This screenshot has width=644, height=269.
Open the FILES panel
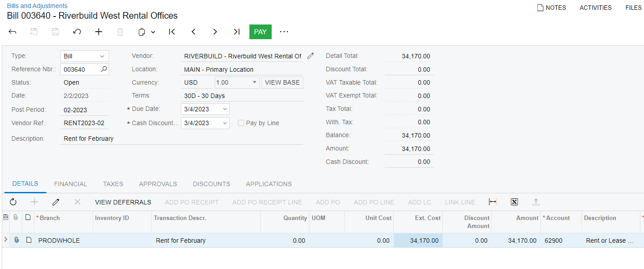click(633, 8)
